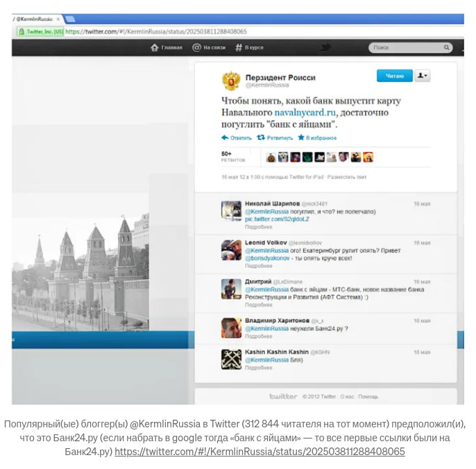The width and height of the screenshot is (476, 469).
Task: Open the navalnycard.ru link in tweet
Action: [305, 112]
